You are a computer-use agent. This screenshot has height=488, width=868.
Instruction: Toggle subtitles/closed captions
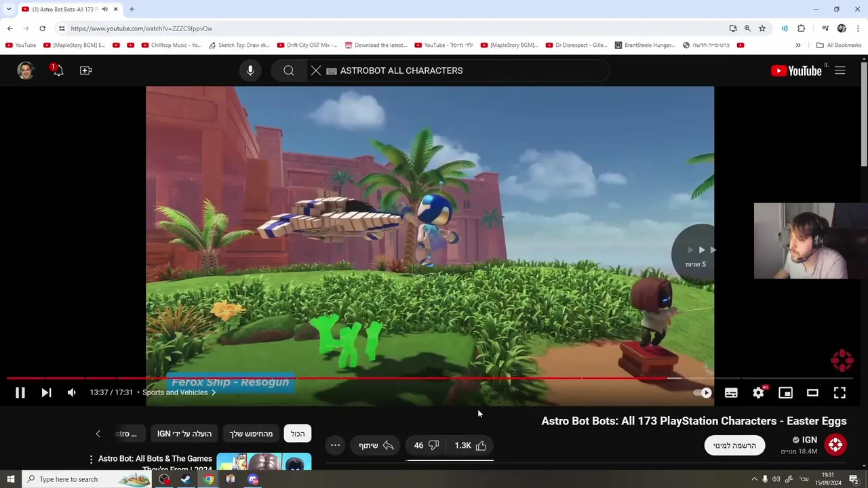[x=731, y=392]
